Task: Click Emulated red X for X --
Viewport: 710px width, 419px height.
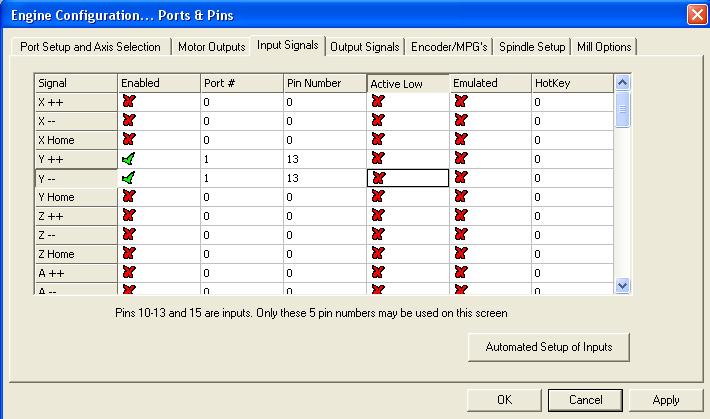Action: (460, 120)
